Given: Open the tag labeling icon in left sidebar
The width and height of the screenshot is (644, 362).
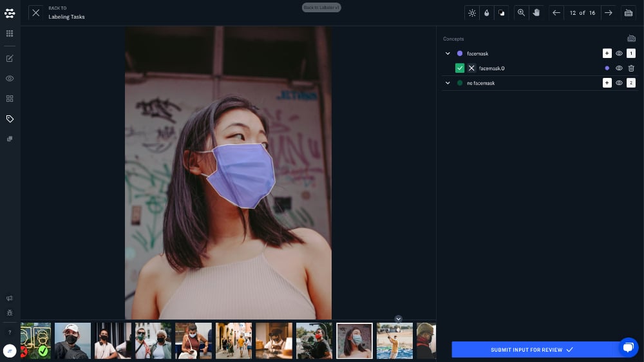Looking at the screenshot, I should tap(10, 119).
